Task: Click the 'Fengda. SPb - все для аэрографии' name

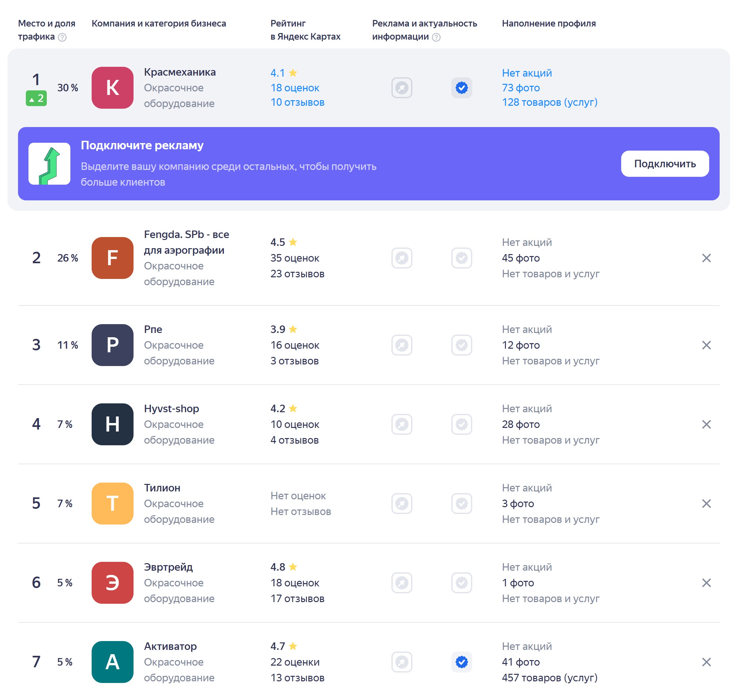Action: pos(187,242)
